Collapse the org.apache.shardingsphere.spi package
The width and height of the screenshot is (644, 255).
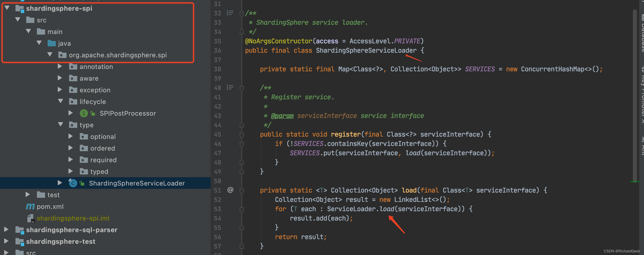pyautogui.click(x=50, y=55)
